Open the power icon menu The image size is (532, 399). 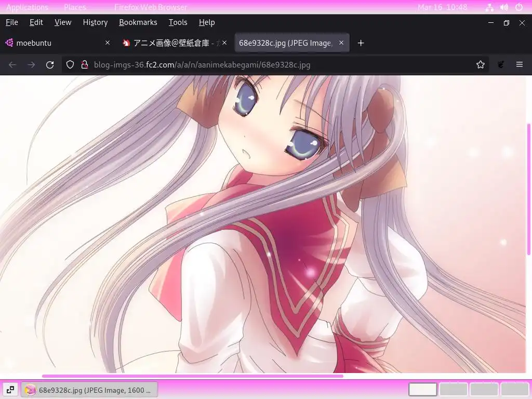point(519,7)
